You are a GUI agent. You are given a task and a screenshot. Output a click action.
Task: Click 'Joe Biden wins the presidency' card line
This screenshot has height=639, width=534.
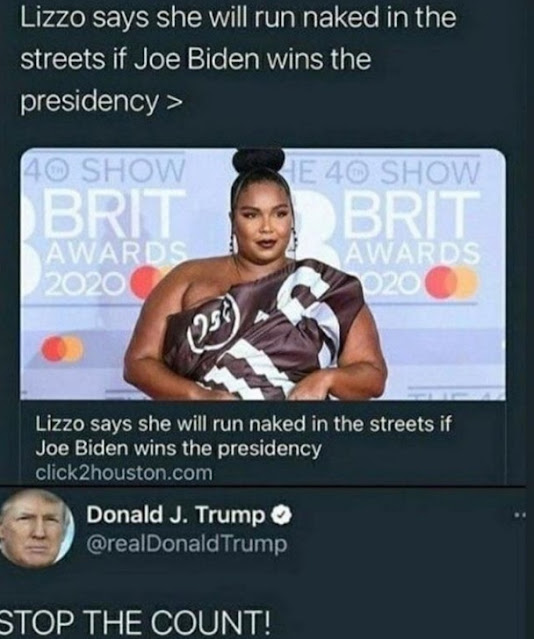179,449
